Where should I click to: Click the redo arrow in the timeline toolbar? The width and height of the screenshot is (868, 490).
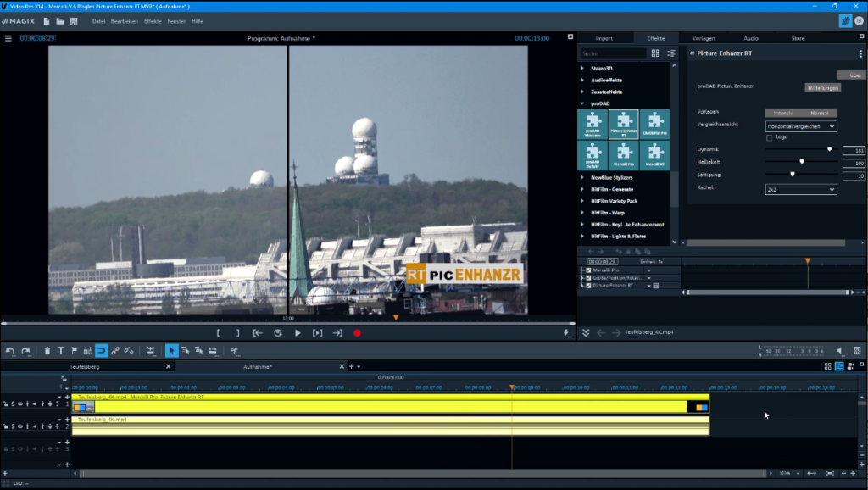click(25, 350)
